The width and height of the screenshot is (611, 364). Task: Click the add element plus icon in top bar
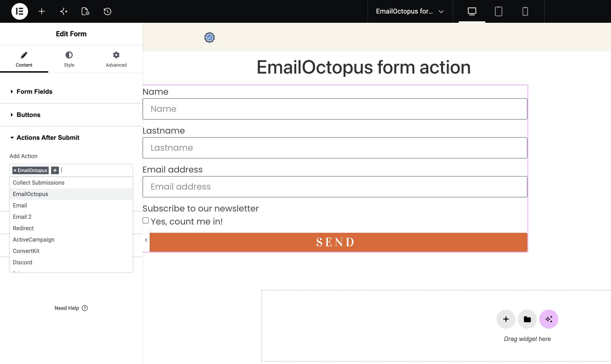click(x=42, y=11)
